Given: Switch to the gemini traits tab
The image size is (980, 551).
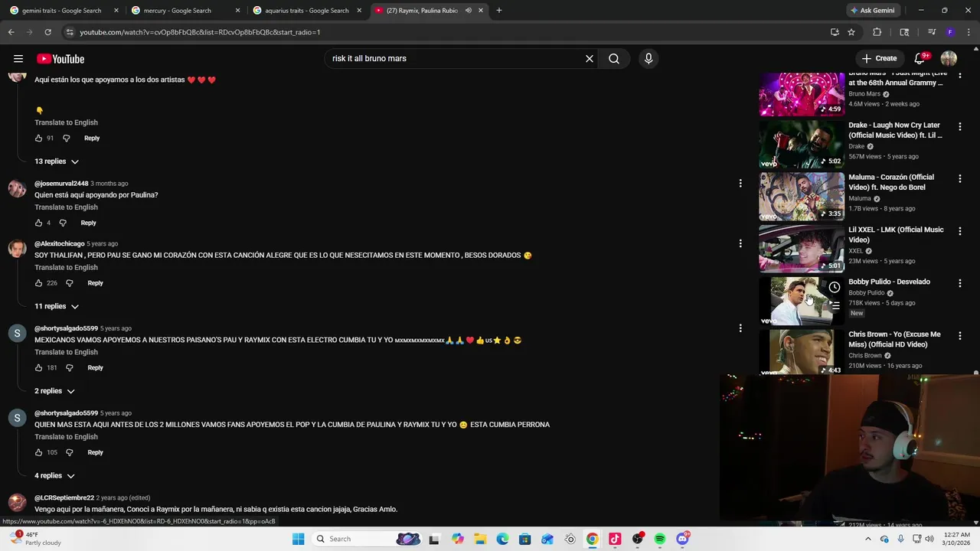Looking at the screenshot, I should point(64,11).
